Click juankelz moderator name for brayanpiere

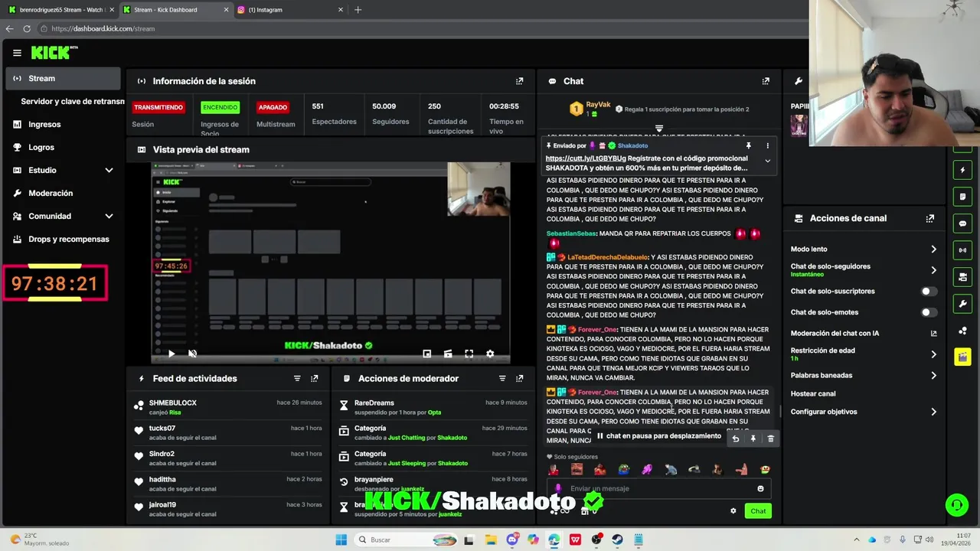tap(413, 488)
